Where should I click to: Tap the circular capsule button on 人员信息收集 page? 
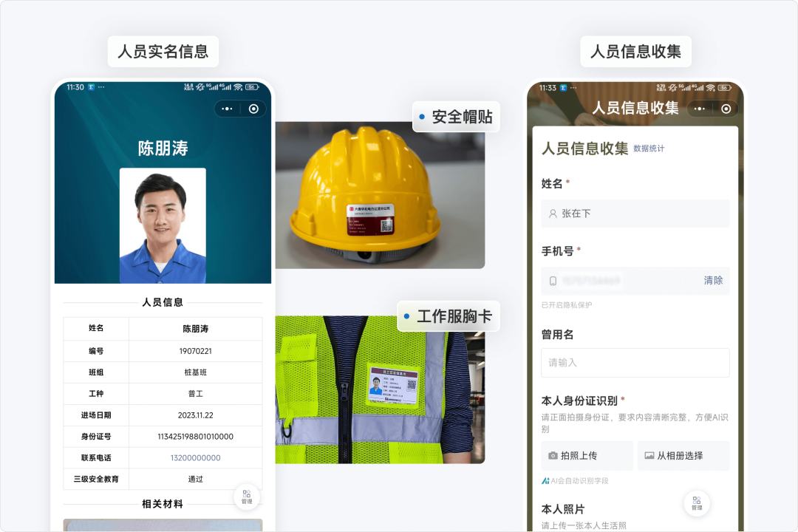(x=726, y=109)
